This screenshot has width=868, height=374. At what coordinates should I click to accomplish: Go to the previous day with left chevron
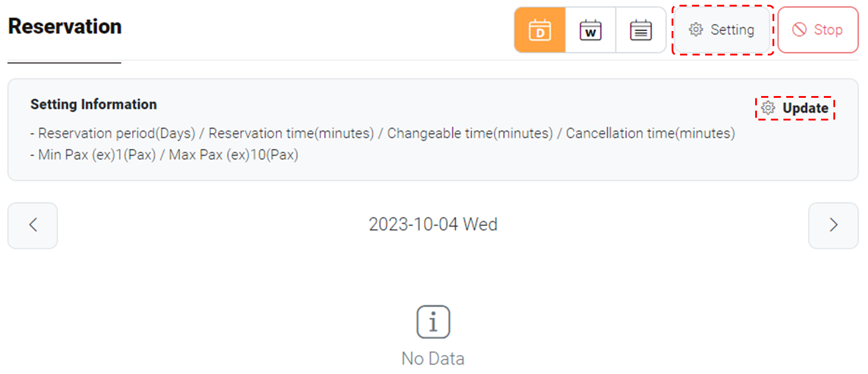(32, 225)
